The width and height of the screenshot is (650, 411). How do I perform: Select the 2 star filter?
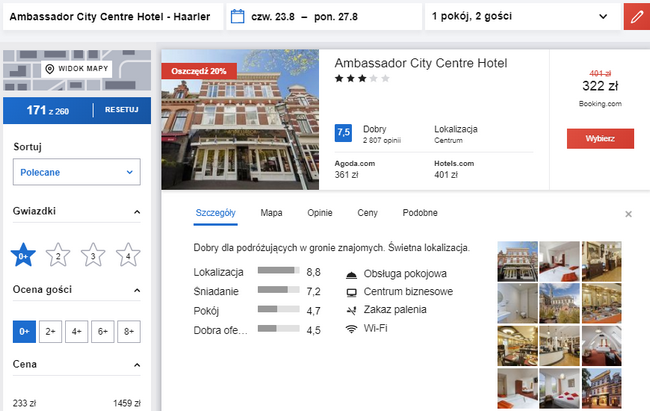click(x=58, y=255)
